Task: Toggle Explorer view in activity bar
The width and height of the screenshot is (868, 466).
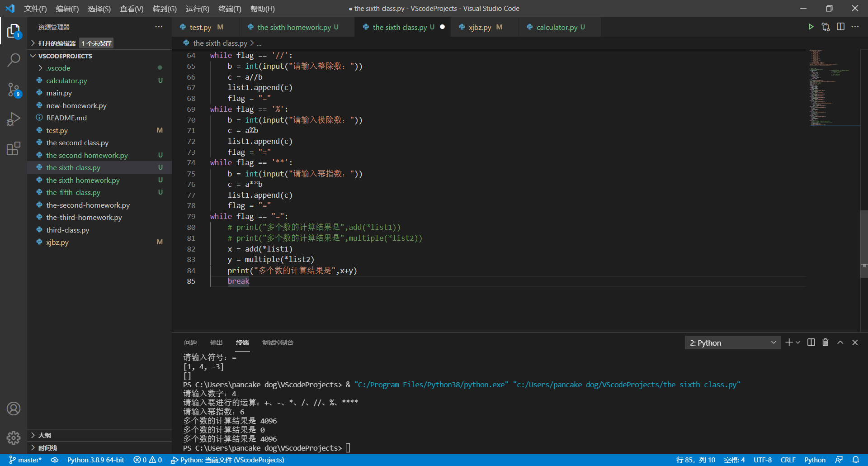Action: [x=14, y=31]
